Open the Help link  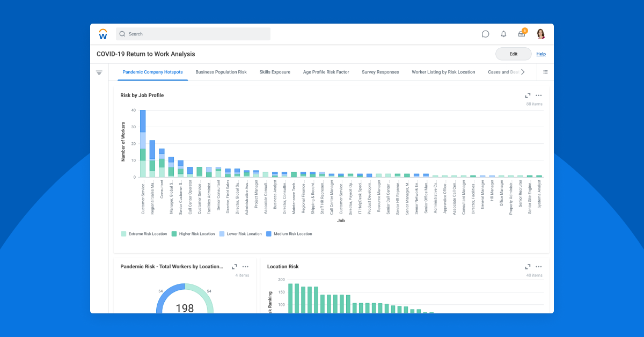541,54
